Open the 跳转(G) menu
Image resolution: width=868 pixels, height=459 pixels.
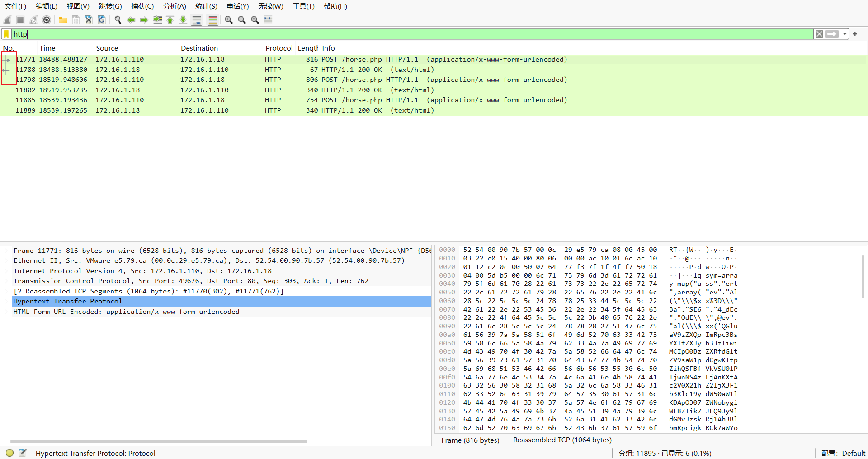pyautogui.click(x=110, y=6)
